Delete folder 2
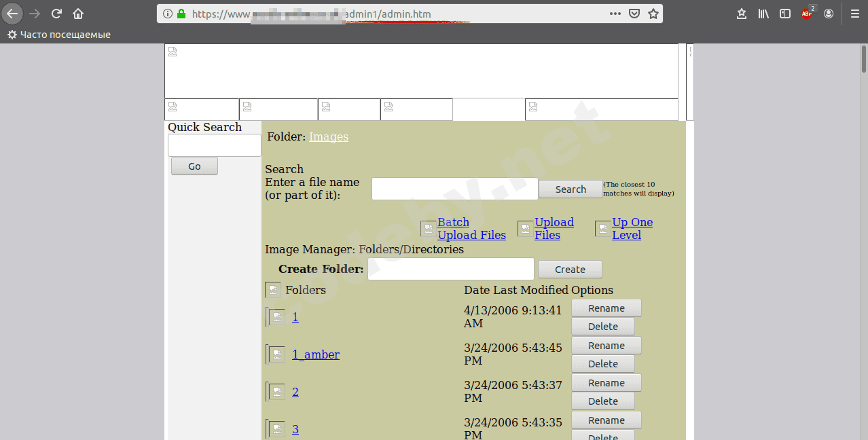Screen dimensions: 868x440 [603, 401]
